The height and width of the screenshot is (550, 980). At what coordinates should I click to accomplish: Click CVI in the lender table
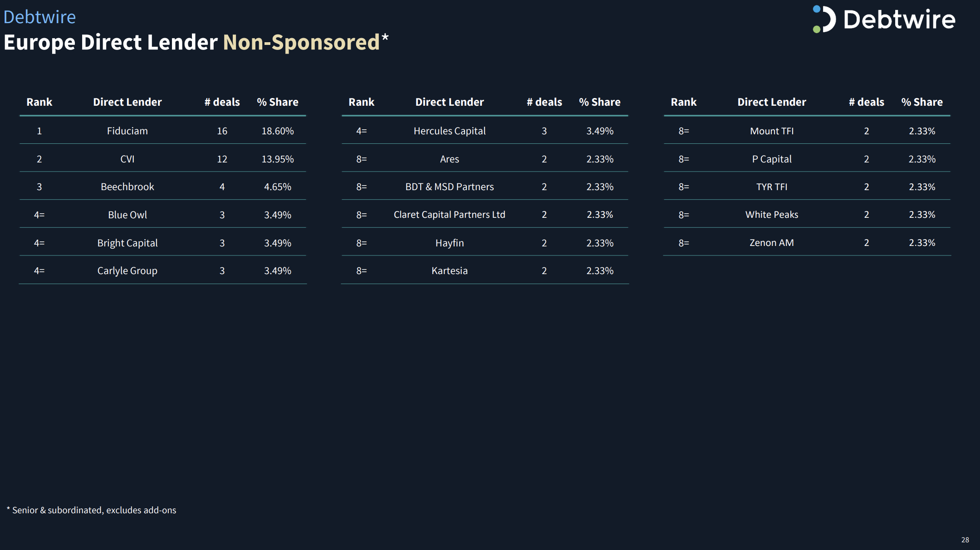click(x=127, y=159)
